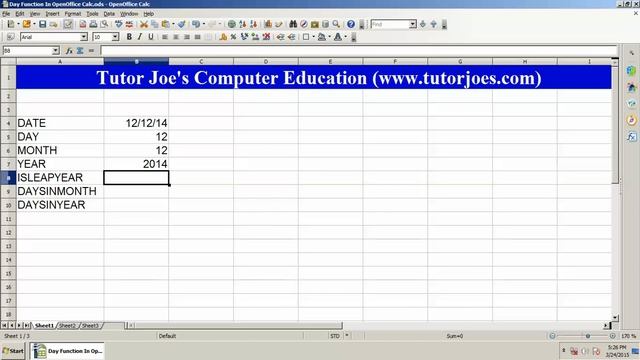Viewport: 640px width, 360px height.
Task: Open the Format menu
Action: click(73, 13)
